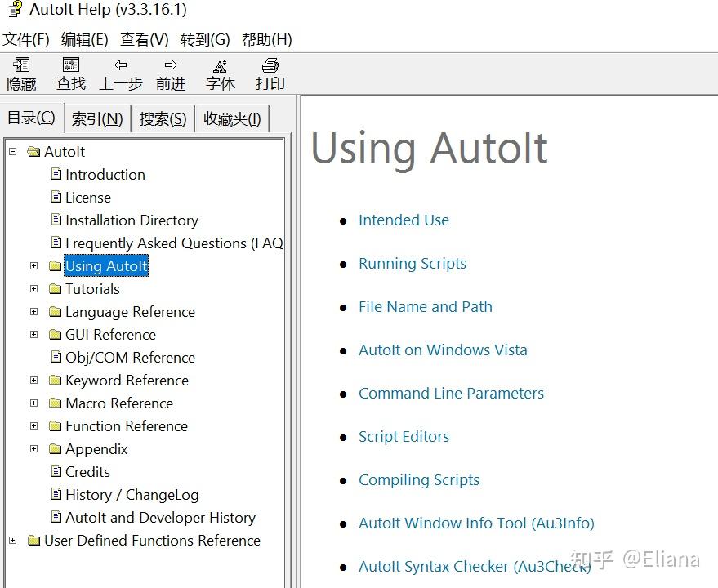The image size is (718, 588).
Task: Switch to the 搜索(S) tab
Action: [162, 118]
